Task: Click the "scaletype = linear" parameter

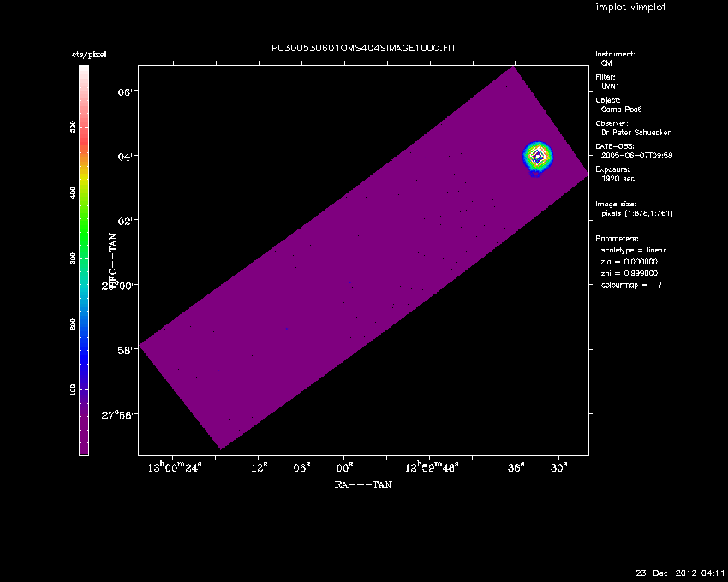Action: pyautogui.click(x=633, y=250)
